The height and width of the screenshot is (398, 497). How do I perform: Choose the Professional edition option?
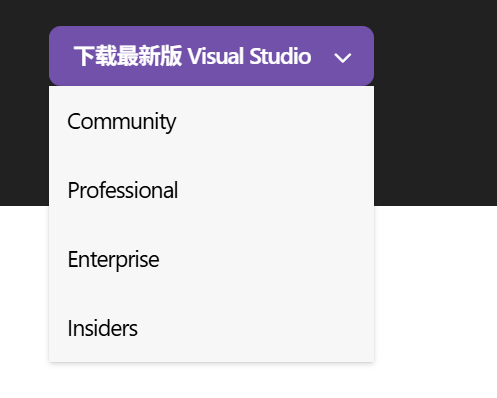tap(211, 190)
